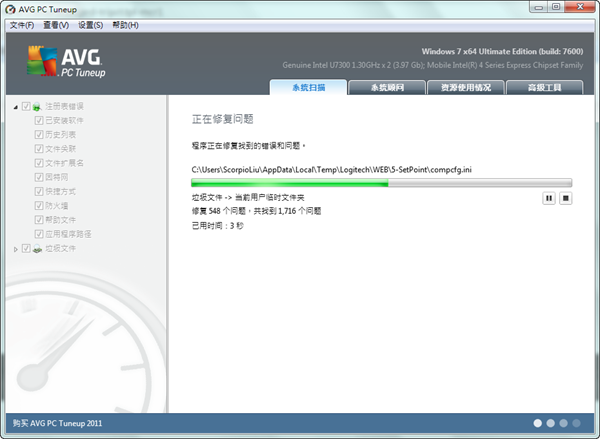Select the 防火墙 tree label
Viewport: 600px width, 439px height.
point(57,206)
